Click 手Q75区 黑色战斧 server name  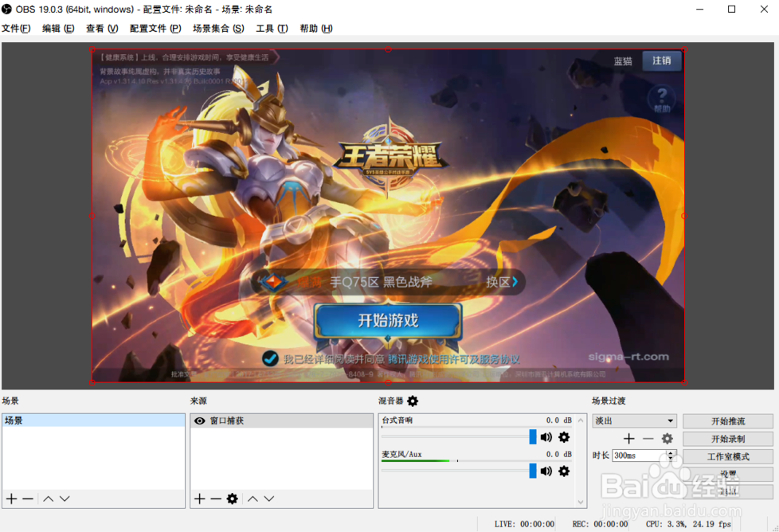click(x=381, y=282)
